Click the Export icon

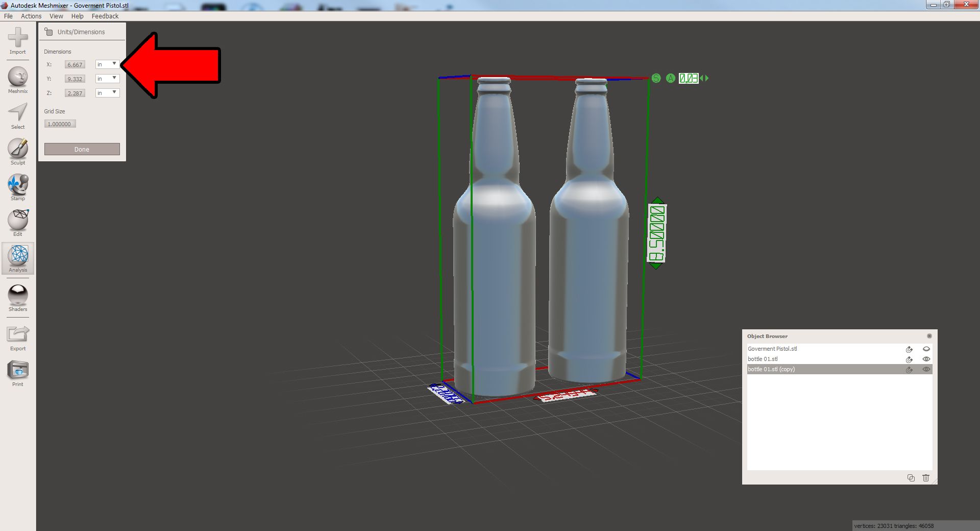coord(18,336)
